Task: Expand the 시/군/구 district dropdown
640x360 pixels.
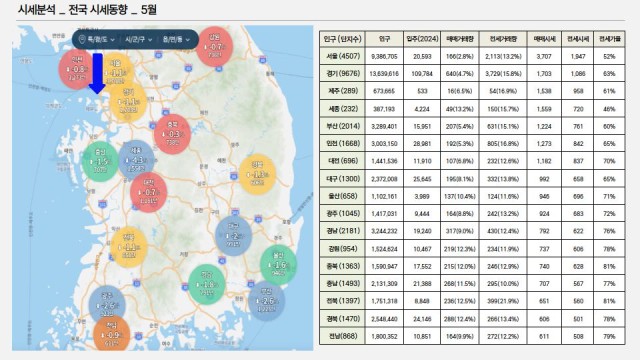Action: [139, 40]
